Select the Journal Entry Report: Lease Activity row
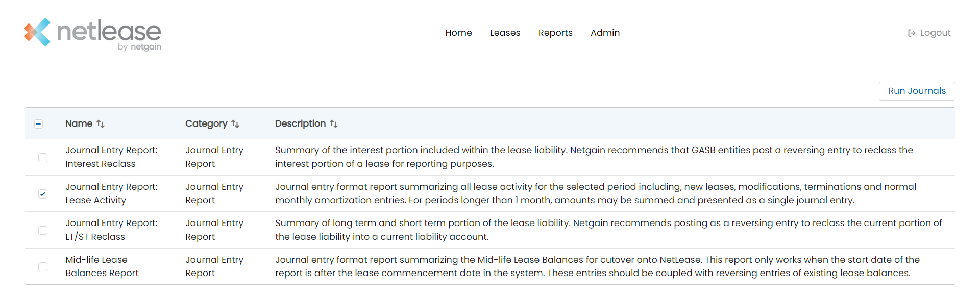This screenshot has width=980, height=297. (490, 193)
